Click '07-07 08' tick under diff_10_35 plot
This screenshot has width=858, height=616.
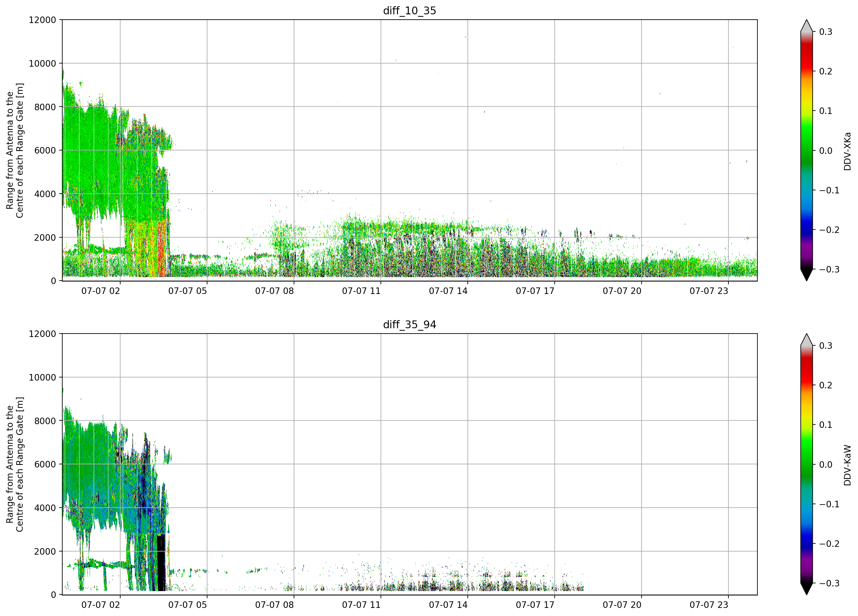tap(274, 291)
